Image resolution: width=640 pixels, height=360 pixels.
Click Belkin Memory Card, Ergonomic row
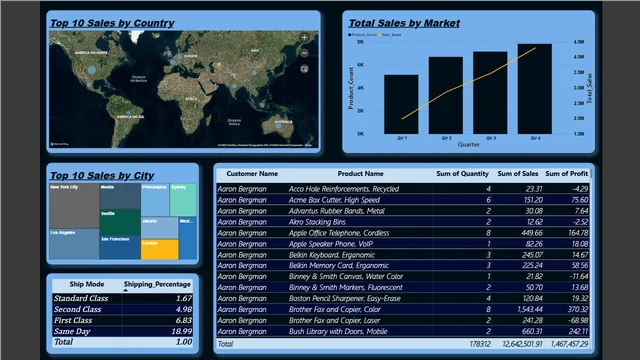click(403, 266)
